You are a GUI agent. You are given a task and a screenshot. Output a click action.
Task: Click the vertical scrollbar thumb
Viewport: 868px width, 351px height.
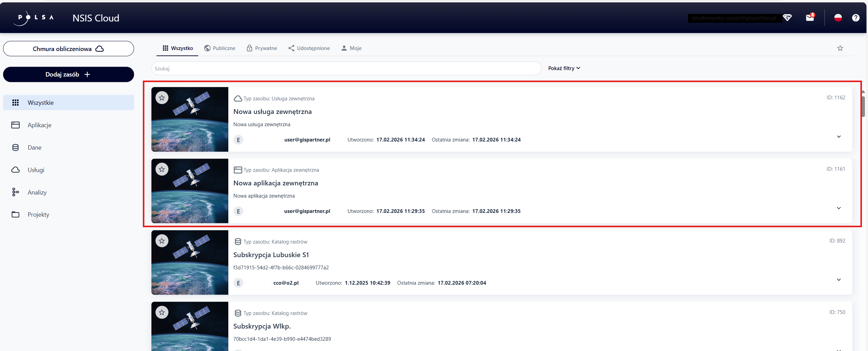point(863,107)
